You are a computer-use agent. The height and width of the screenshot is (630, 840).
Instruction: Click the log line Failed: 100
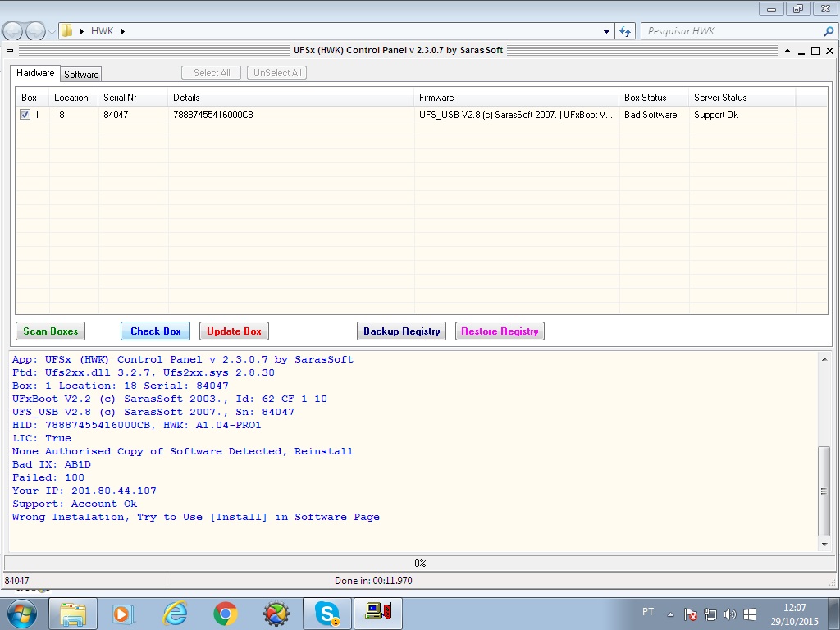pos(48,478)
